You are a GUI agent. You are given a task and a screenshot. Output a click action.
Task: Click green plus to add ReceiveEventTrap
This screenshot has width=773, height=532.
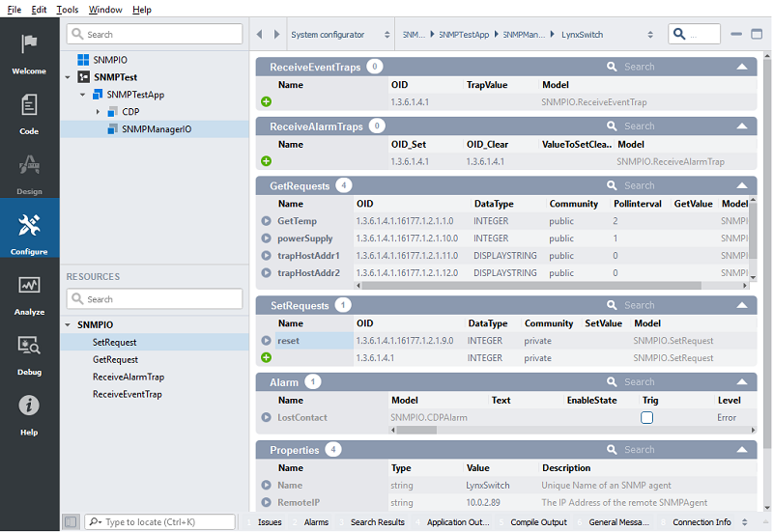[266, 101]
